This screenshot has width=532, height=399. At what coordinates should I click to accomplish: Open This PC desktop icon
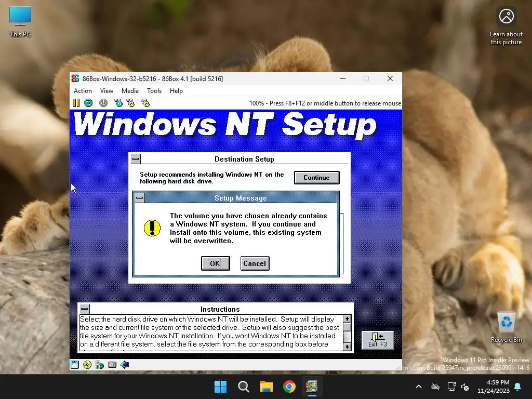point(20,22)
